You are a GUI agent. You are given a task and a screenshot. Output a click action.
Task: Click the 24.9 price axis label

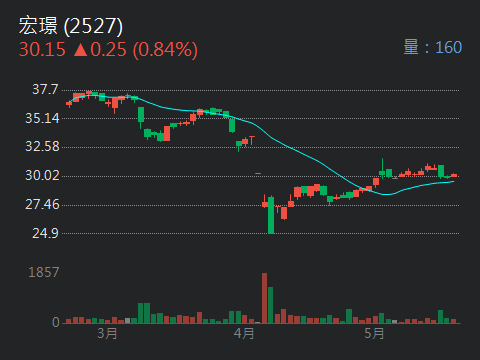(45, 233)
